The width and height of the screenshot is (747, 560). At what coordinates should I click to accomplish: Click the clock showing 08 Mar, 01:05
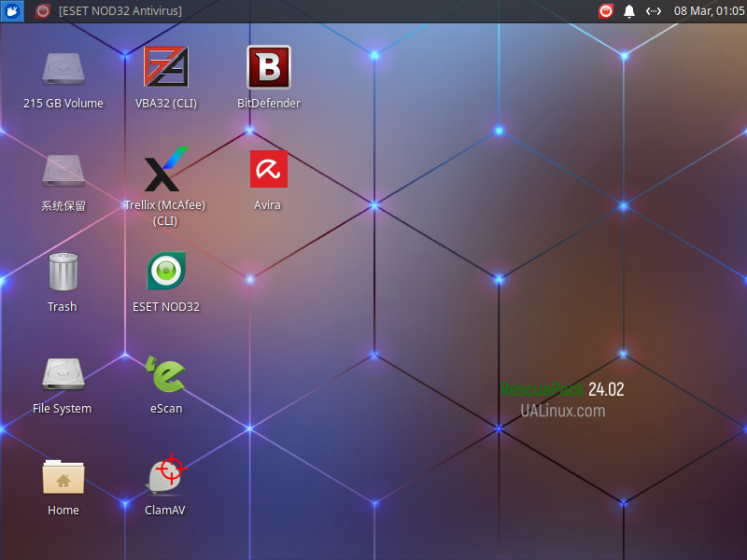709,11
